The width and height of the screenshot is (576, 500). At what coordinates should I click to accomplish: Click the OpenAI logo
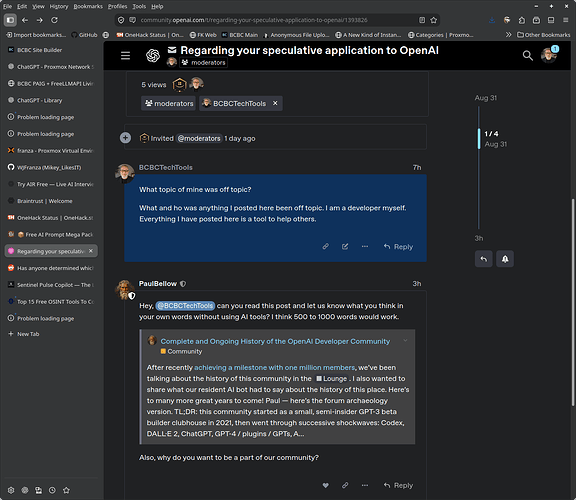coord(153,55)
